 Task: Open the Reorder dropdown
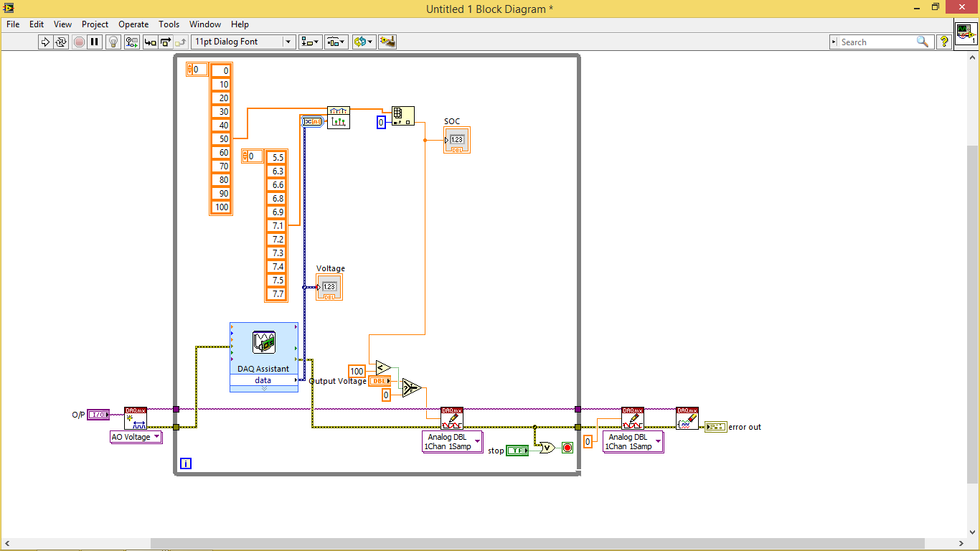tap(364, 42)
